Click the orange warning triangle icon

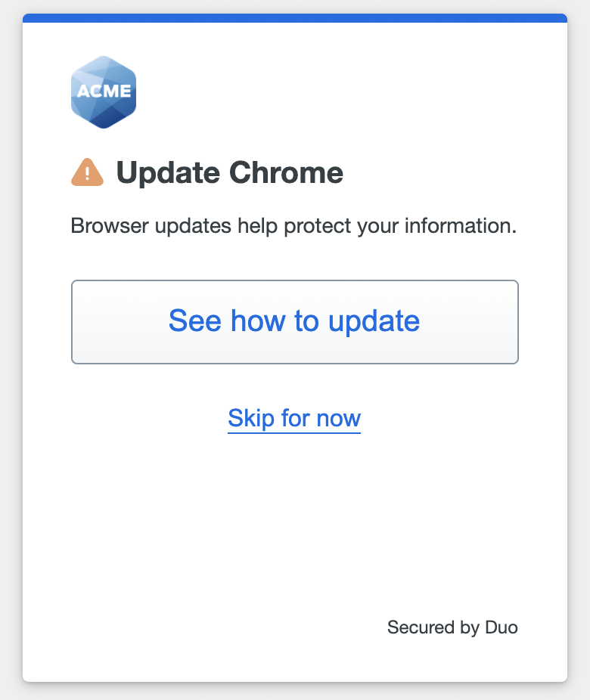87,172
